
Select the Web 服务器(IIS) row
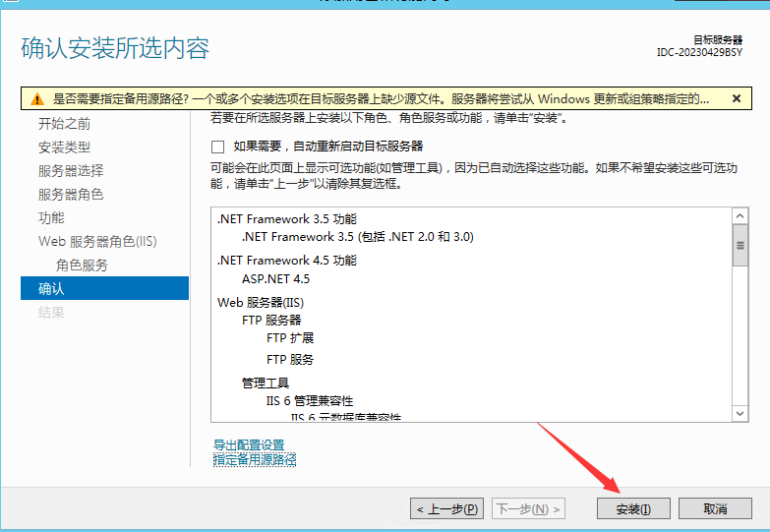point(261,303)
